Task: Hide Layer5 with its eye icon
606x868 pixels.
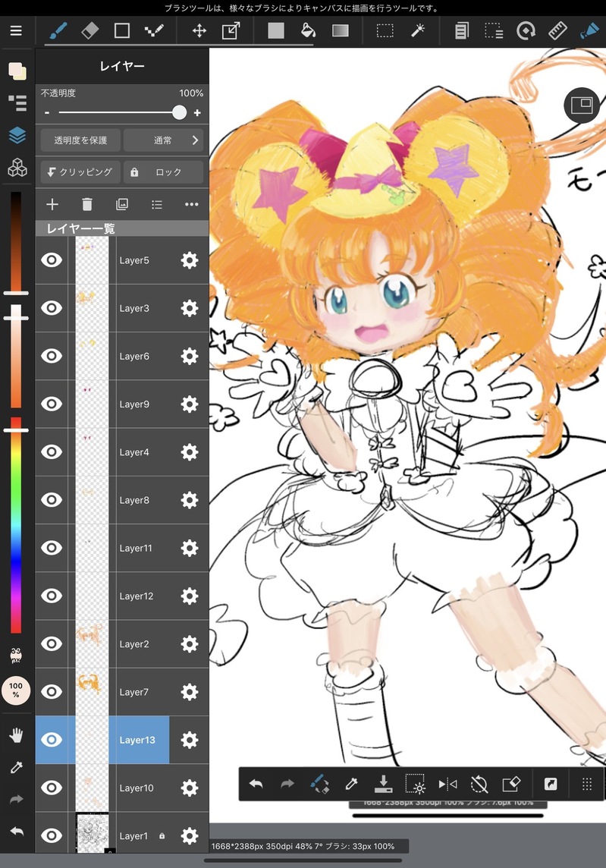Action: point(52,260)
